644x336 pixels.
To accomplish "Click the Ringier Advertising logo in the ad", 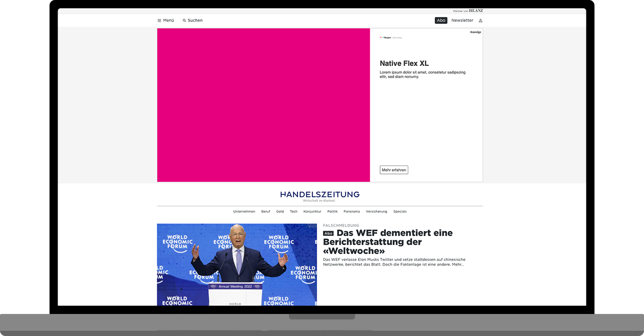I will coord(389,37).
